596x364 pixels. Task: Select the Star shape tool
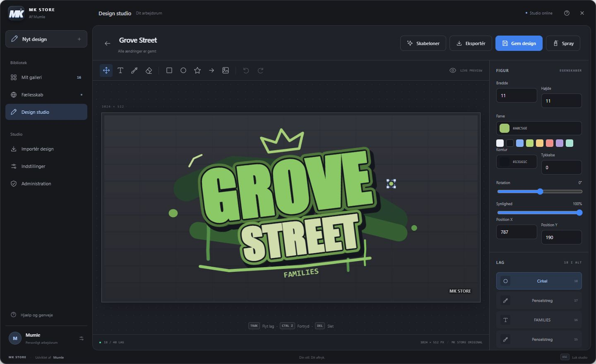197,70
